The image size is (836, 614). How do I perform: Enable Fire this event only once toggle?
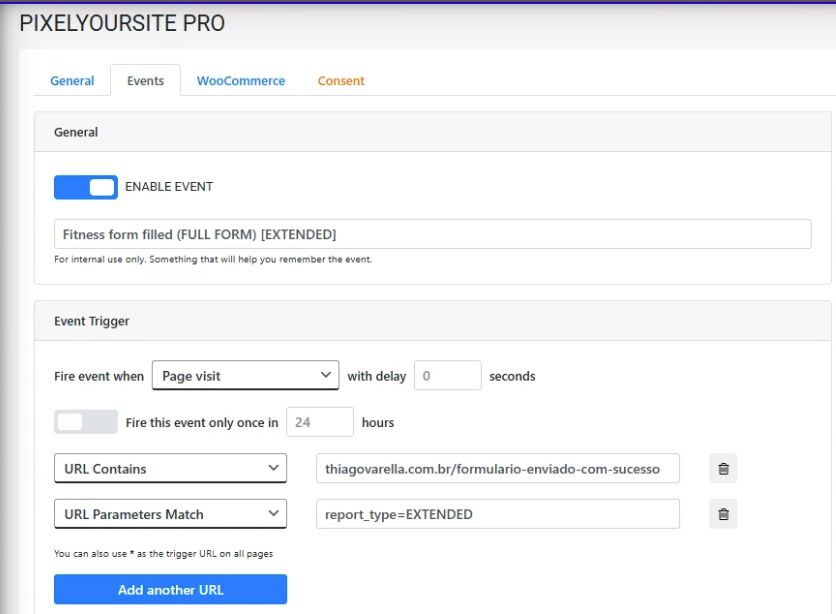pyautogui.click(x=86, y=422)
